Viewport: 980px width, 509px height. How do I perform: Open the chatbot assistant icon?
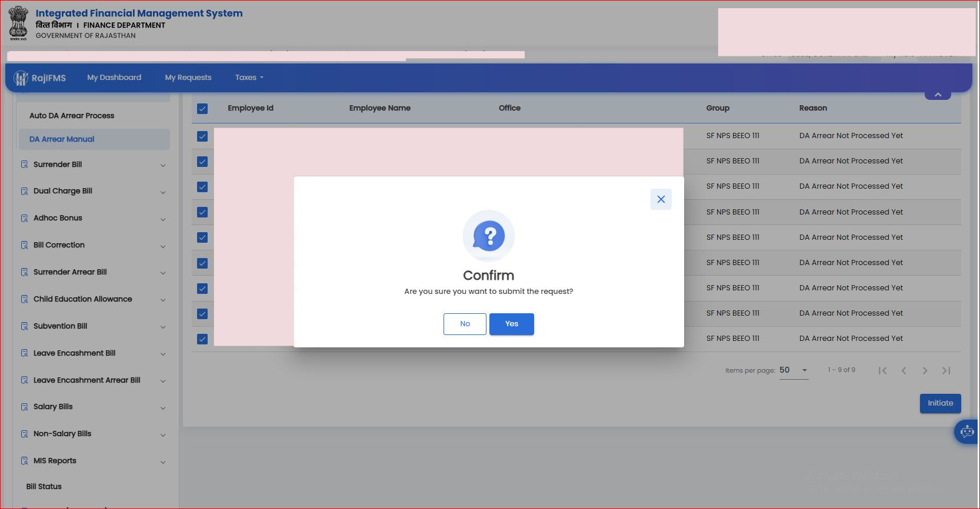pos(966,432)
